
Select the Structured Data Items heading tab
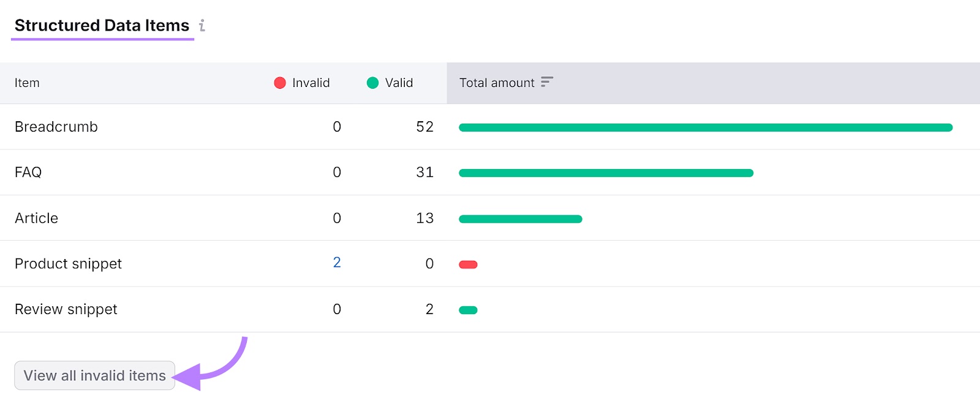coord(102,26)
